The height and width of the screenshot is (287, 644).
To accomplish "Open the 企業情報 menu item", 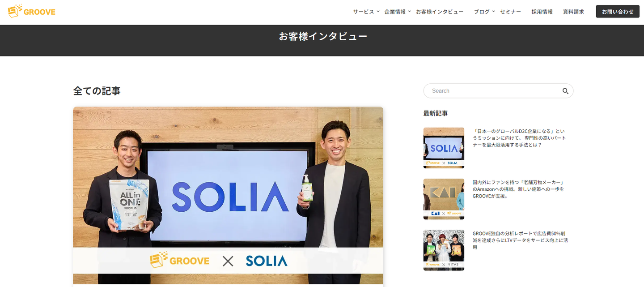I will coord(395,12).
